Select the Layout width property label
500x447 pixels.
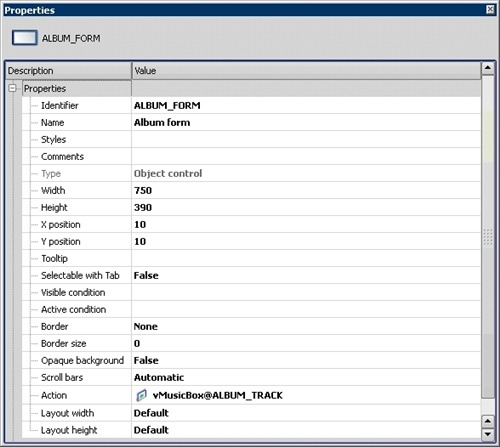click(67, 413)
